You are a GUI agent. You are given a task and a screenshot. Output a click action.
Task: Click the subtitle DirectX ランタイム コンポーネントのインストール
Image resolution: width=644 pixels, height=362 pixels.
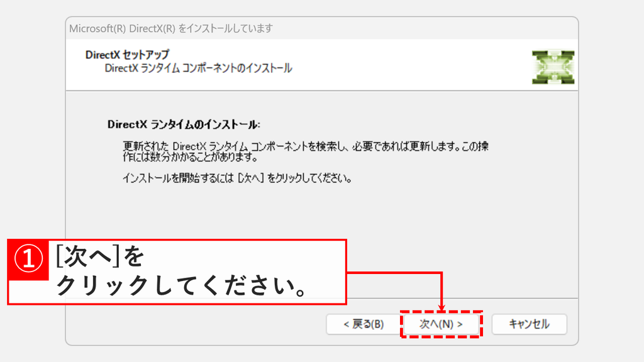click(198, 68)
